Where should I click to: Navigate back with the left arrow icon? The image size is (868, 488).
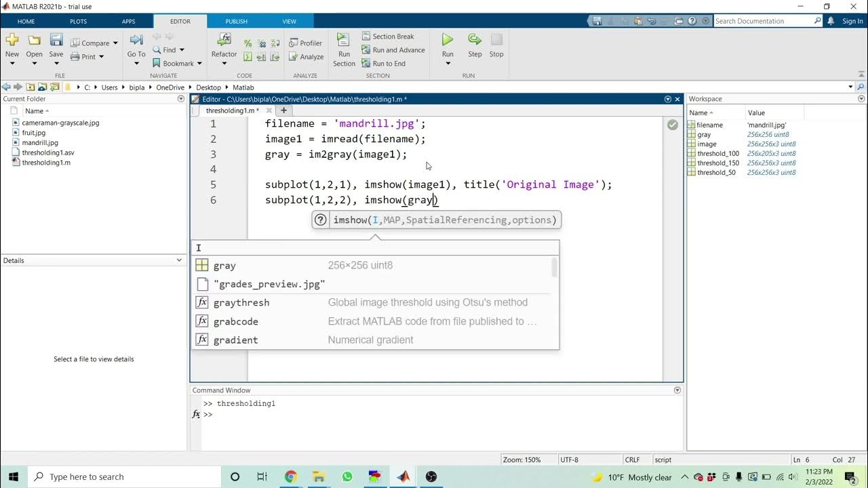6,87
